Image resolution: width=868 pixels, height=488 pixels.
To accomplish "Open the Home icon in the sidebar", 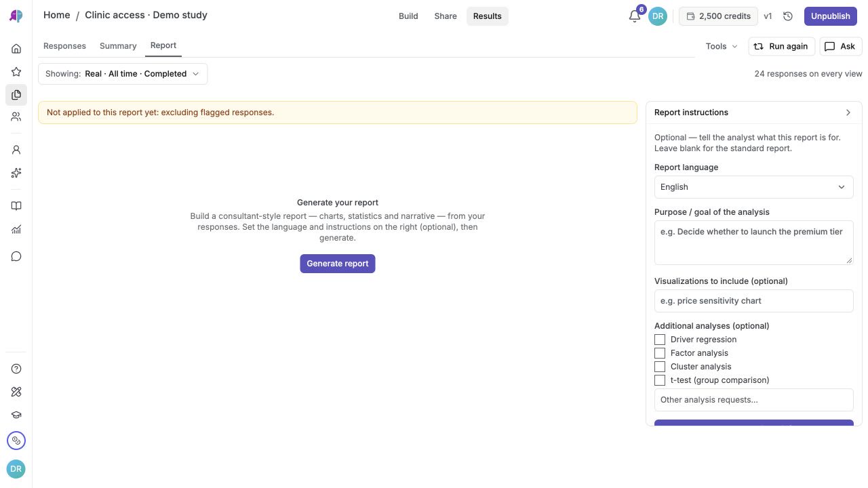I will tap(16, 49).
